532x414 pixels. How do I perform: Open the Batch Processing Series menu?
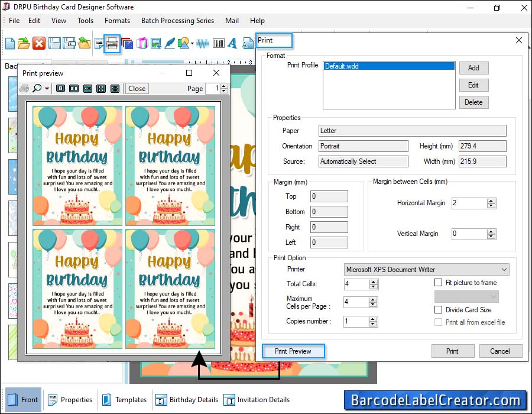[177, 20]
